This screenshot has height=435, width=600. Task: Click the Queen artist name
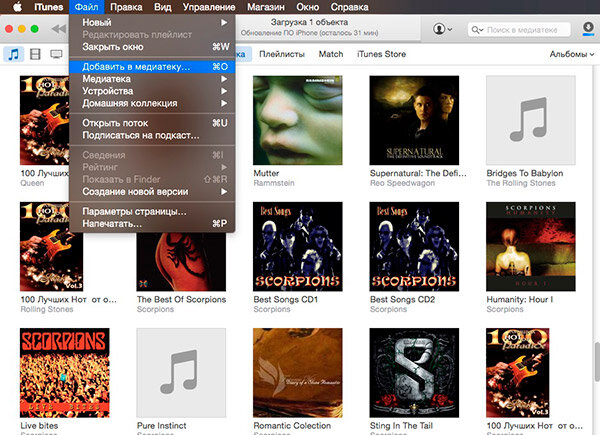coord(32,183)
